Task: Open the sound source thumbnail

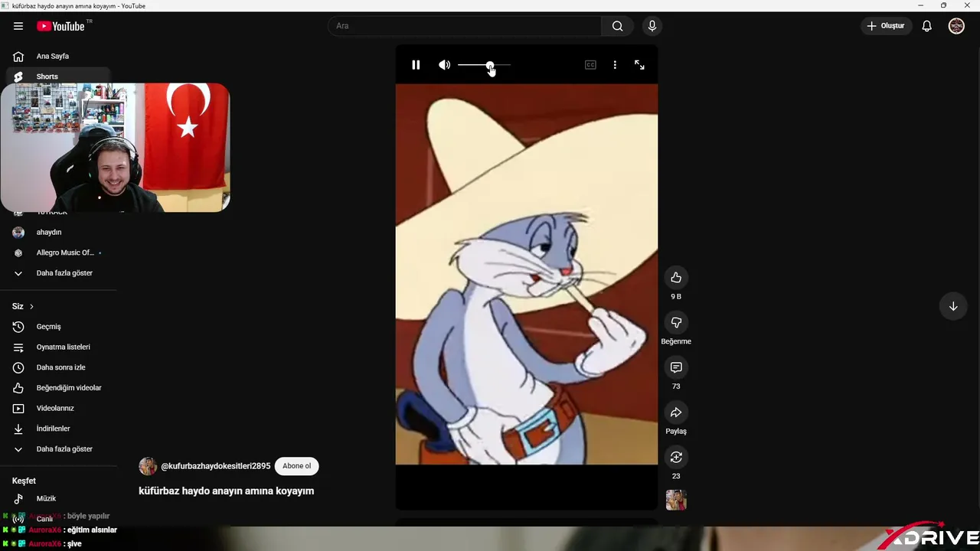Action: point(676,500)
